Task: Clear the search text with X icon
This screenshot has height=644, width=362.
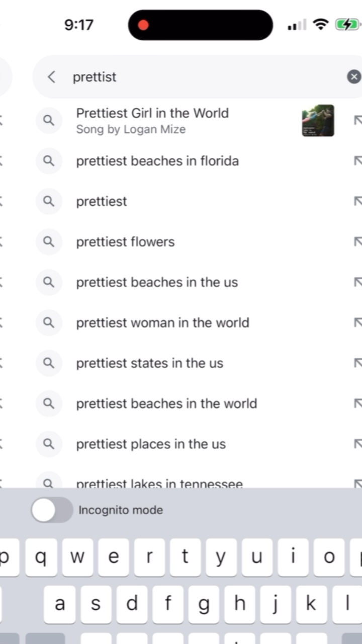Action: coord(354,77)
